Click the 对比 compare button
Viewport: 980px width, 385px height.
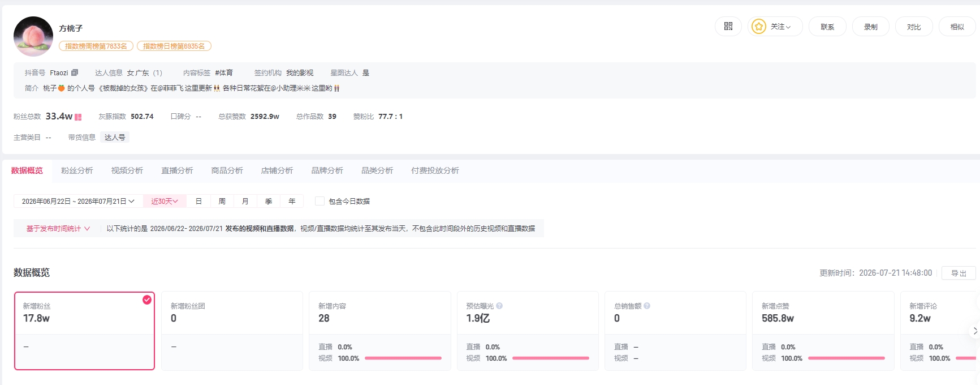click(x=914, y=27)
